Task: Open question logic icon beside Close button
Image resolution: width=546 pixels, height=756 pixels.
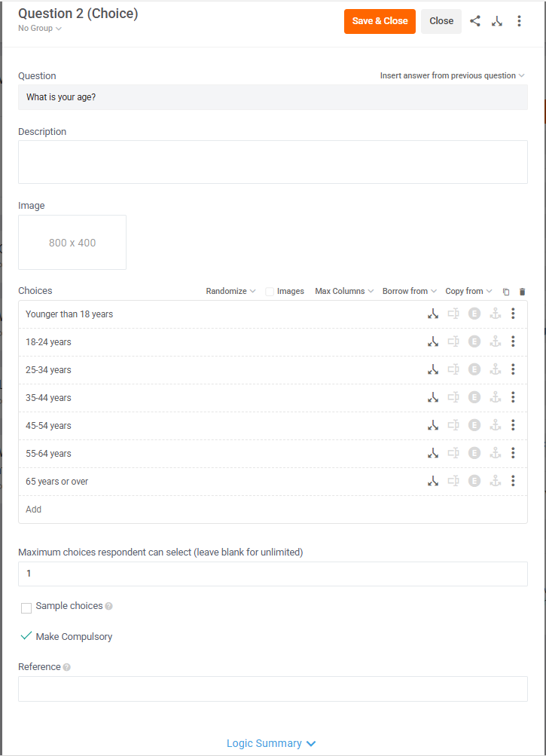Action: click(x=497, y=21)
